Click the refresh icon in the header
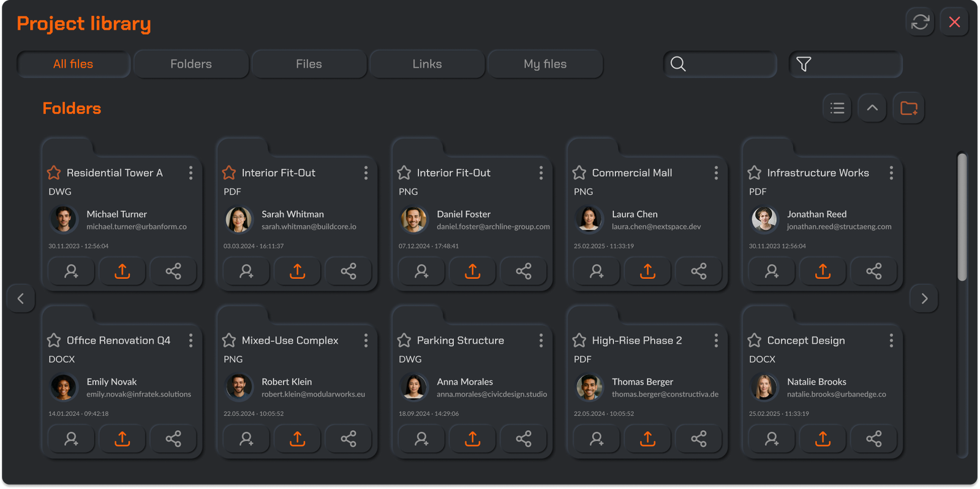The width and height of the screenshot is (980, 489). [x=920, y=22]
